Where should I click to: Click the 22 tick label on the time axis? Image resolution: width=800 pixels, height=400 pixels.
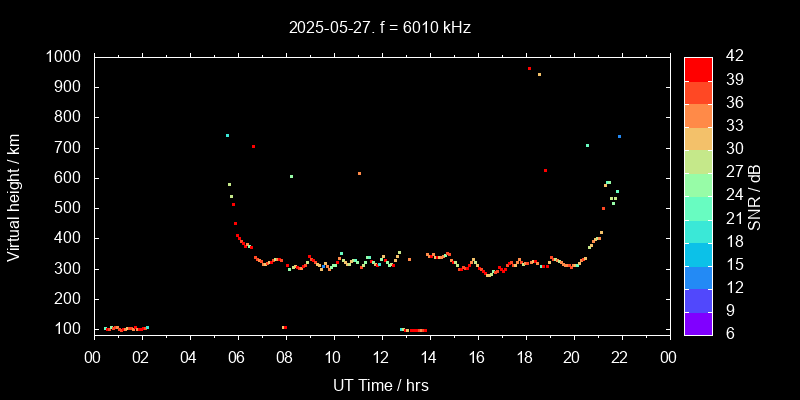click(620, 357)
